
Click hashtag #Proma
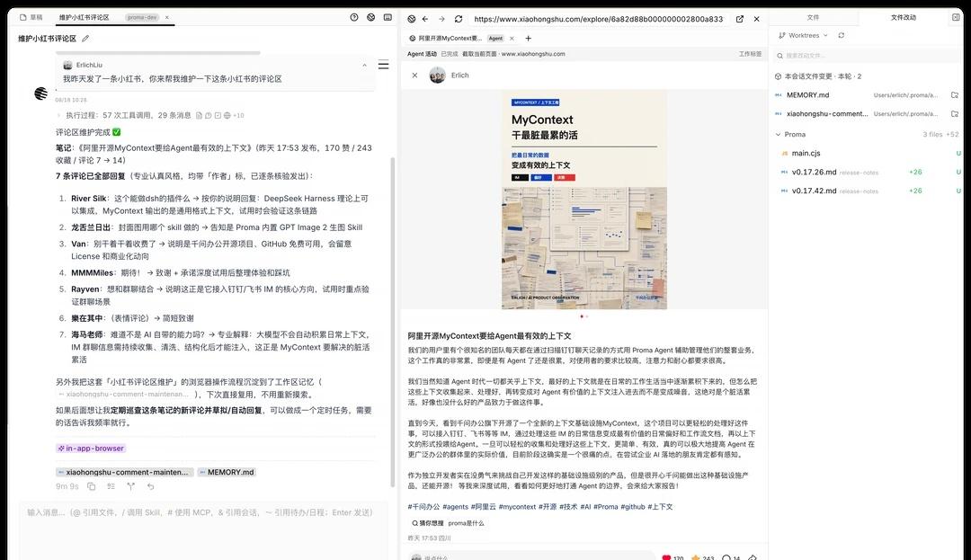606,507
